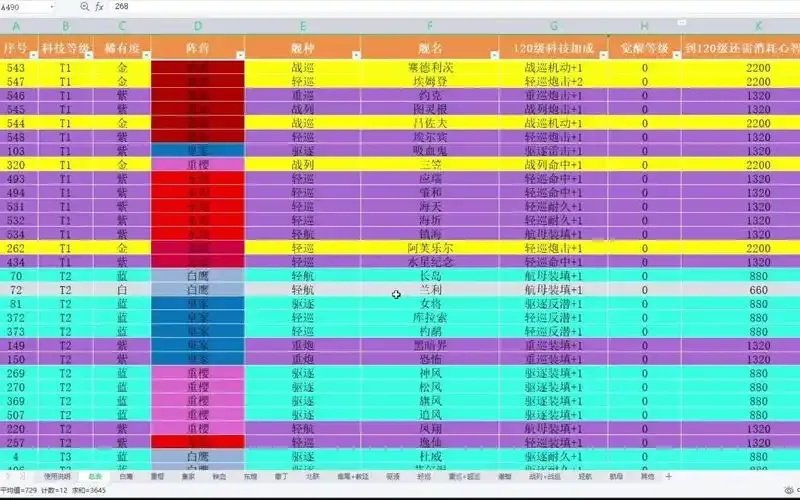Switch to the 皇家 sheet tab

188,476
